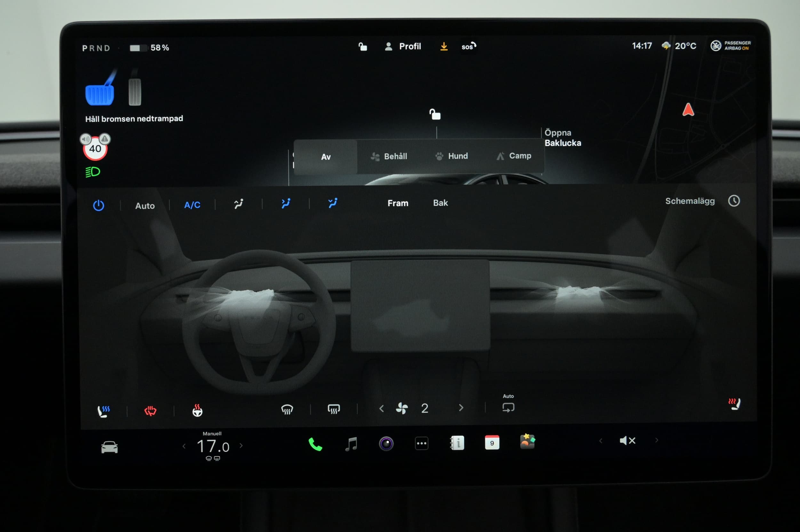800x532 pixels.
Task: Open the Phone app
Action: [x=315, y=444]
